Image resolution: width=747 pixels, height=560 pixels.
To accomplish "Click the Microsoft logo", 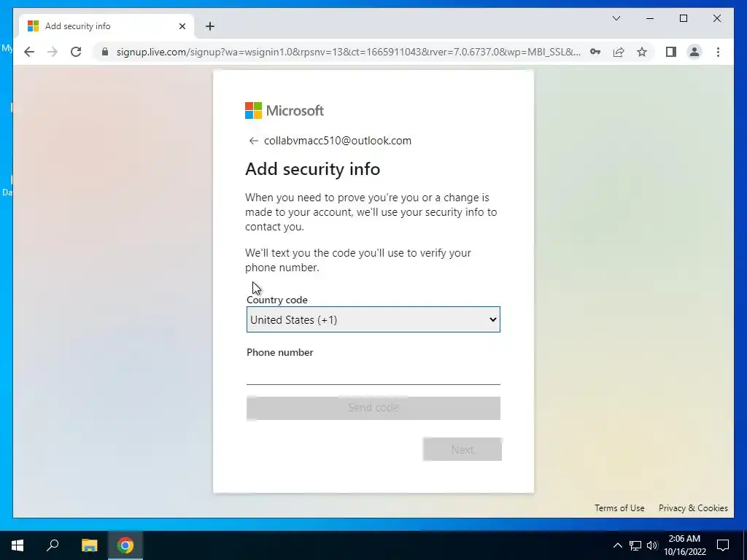I will 285,111.
